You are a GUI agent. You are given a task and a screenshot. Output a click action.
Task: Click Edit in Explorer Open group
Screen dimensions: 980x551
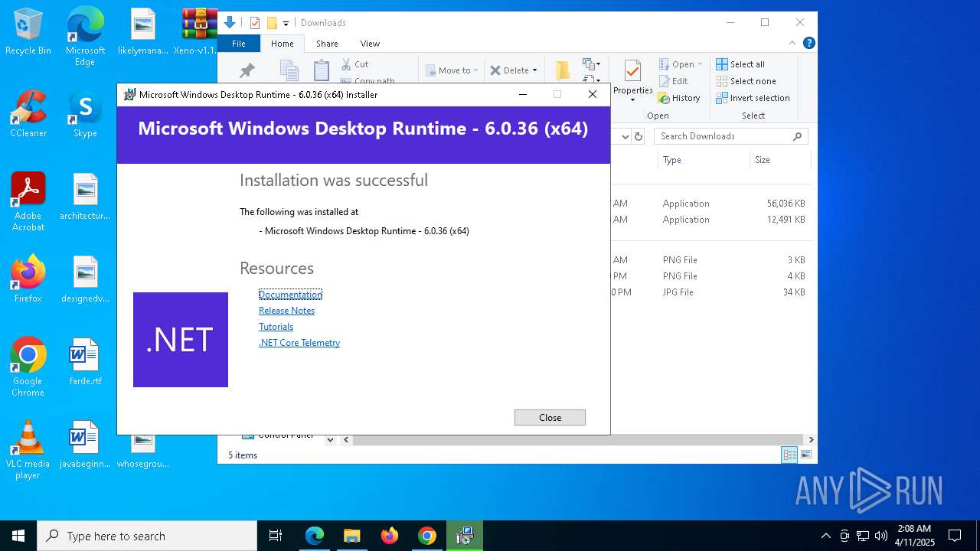tap(673, 81)
